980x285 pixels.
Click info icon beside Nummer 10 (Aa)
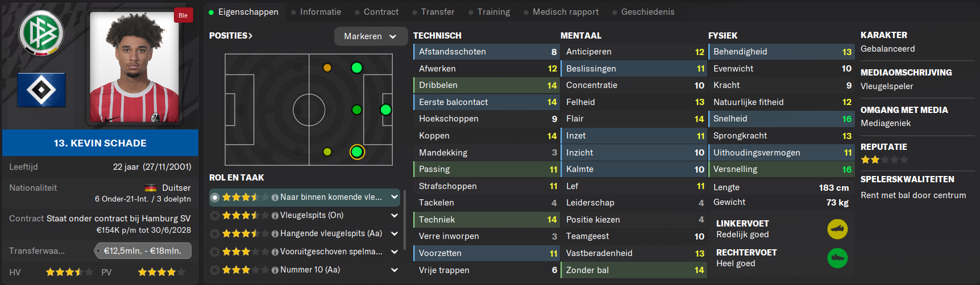[x=275, y=270]
